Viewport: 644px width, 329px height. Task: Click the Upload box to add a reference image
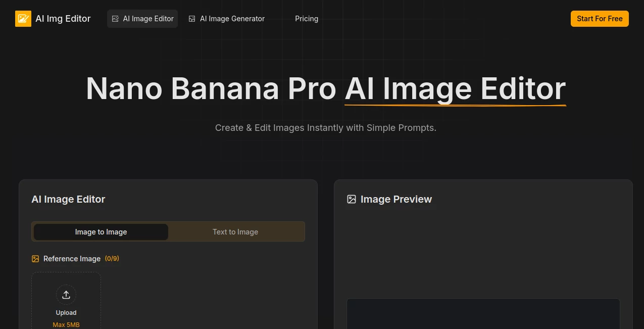(66, 303)
